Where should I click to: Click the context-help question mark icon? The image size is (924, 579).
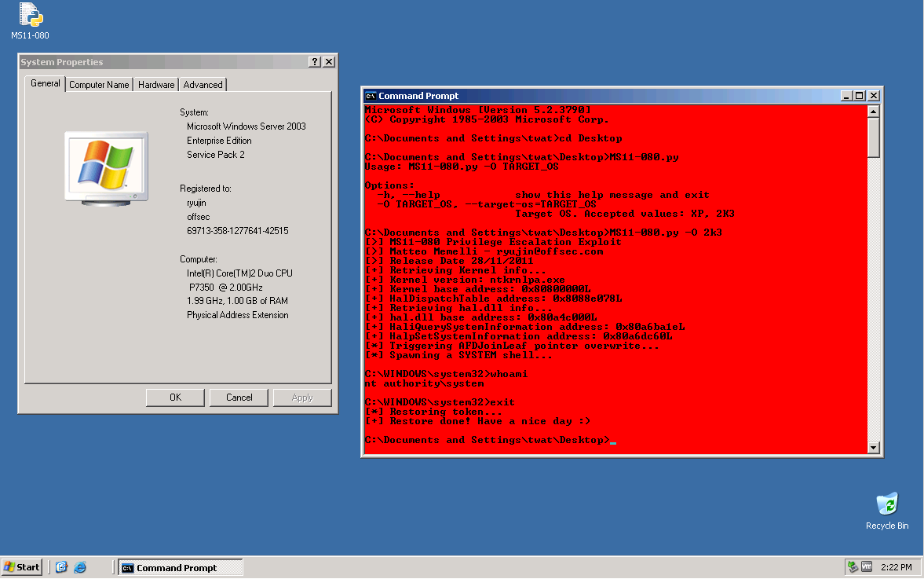tap(314, 61)
